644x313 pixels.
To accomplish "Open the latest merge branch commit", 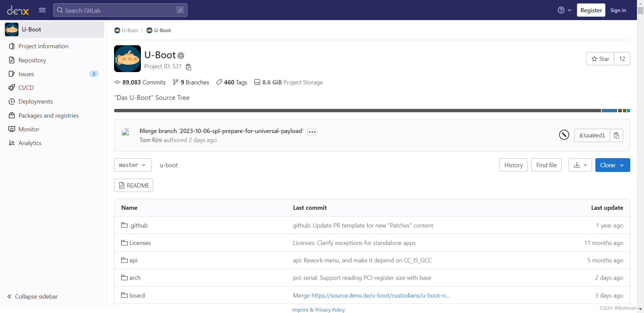I will coord(221,131).
